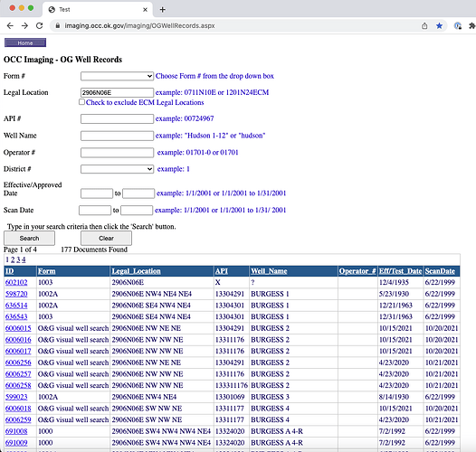The height and width of the screenshot is (452, 476).
Task: Open the Form # dropdown
Action: pos(117,76)
